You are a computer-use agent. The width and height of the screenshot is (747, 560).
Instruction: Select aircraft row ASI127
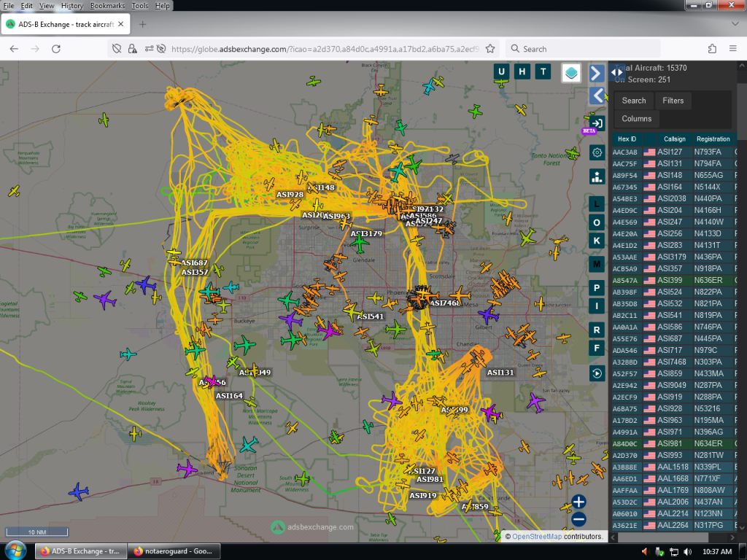673,152
